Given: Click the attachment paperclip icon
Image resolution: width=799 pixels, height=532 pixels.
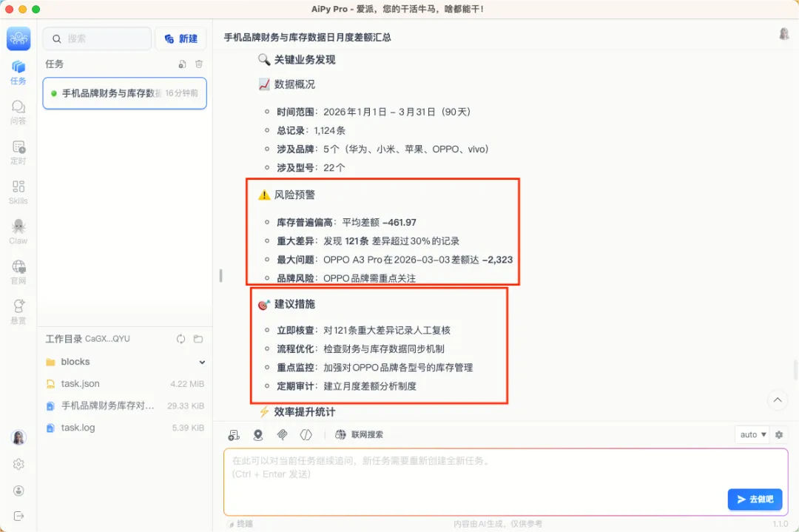Looking at the screenshot, I should (282, 434).
